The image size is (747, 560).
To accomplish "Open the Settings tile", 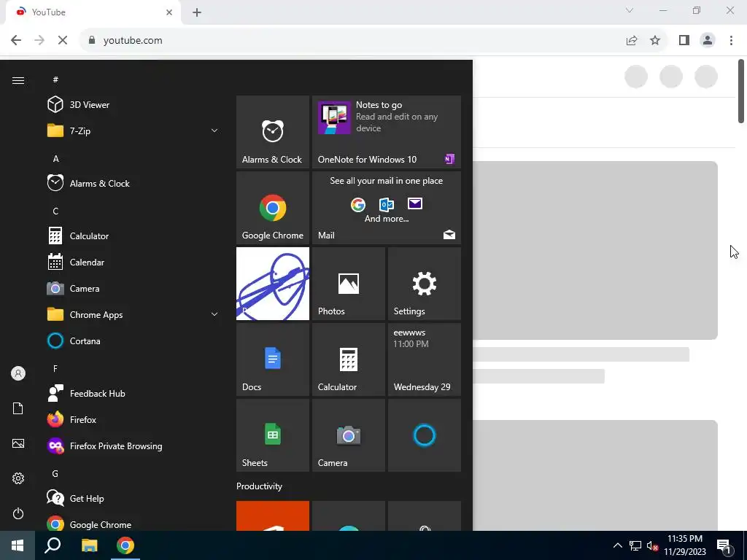I will 425,284.
